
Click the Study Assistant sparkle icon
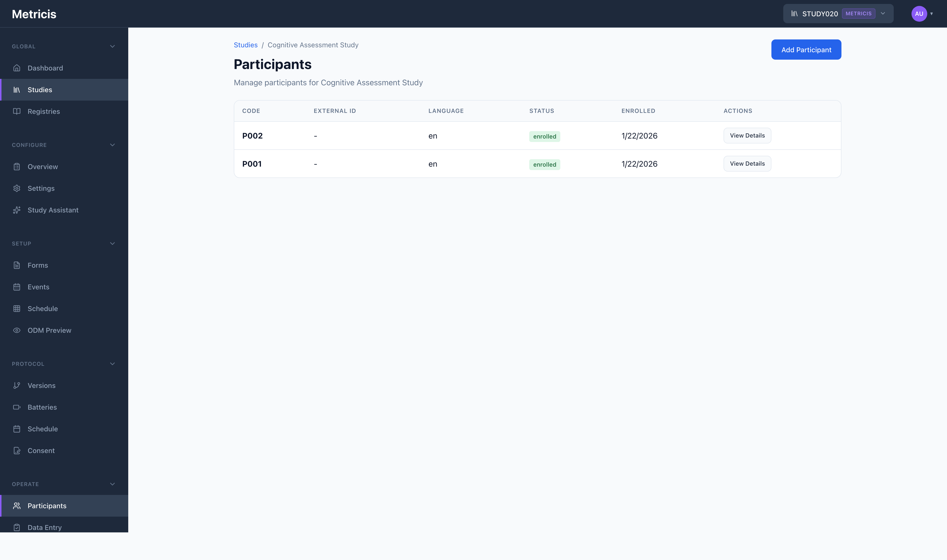(x=17, y=210)
